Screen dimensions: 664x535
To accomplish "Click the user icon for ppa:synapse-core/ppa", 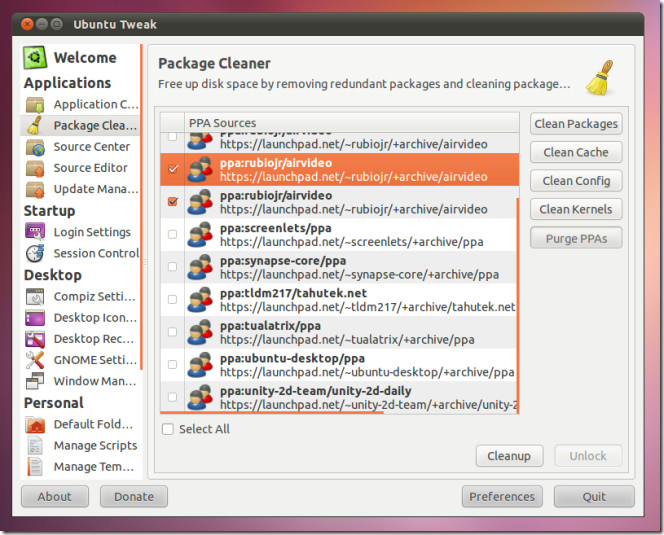I will 200,267.
